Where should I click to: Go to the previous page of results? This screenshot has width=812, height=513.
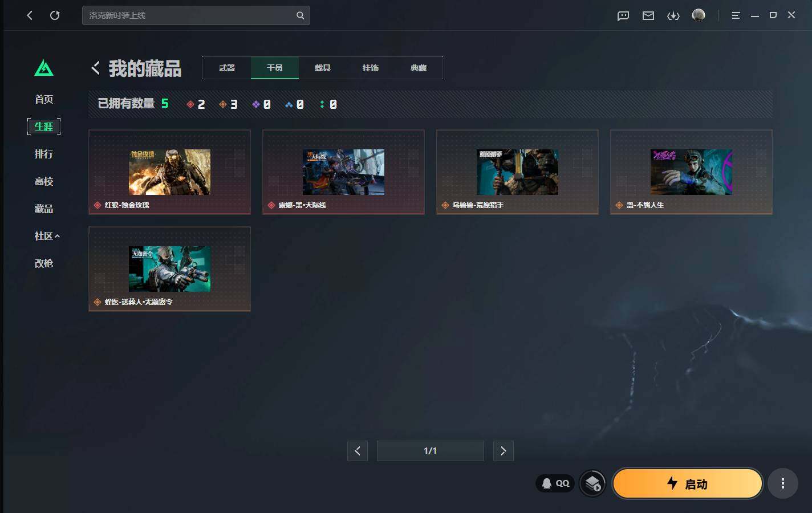[358, 451]
